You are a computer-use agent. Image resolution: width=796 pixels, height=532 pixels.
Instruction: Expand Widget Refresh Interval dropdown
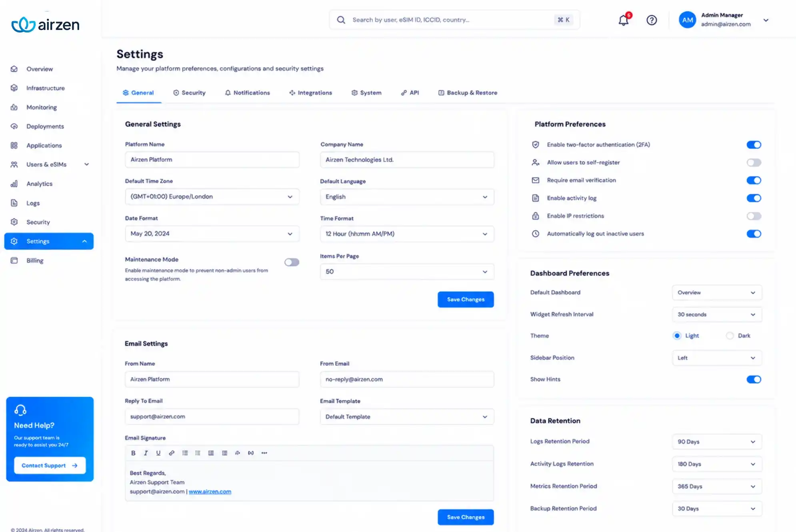pos(717,315)
